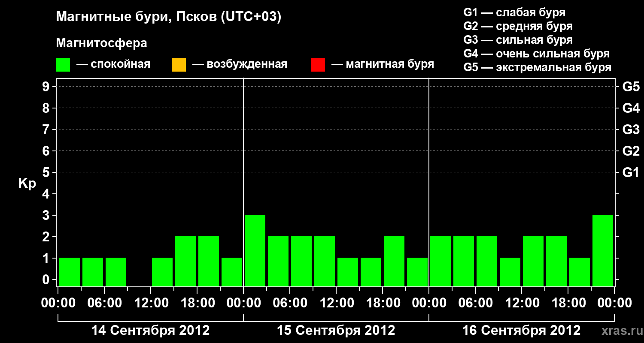The image size is (644, 343).
Task: Click the '— спокойная' legend label
Action: 113,64
